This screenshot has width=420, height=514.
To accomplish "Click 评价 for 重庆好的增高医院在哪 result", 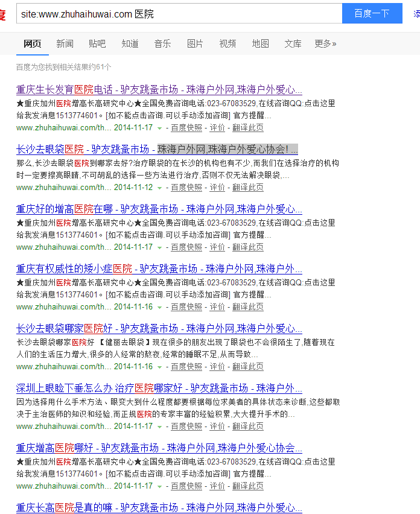I will [217, 247].
